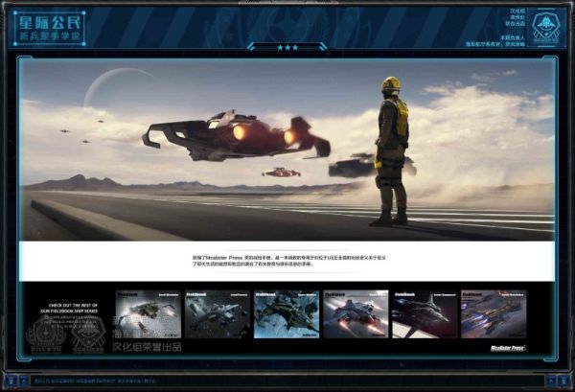This screenshot has height=392, width=575.
Task: Click the second icon in bottom-left footer
Action: pyautogui.click(x=23, y=380)
